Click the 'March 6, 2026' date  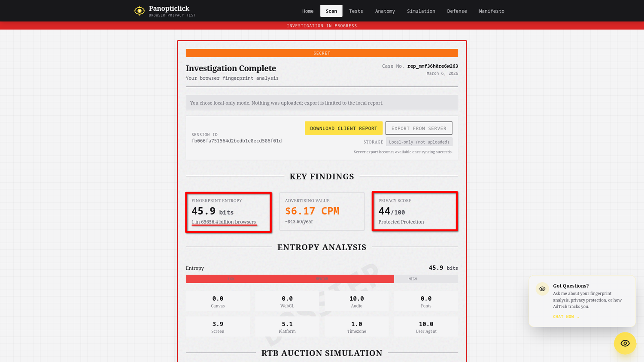(x=442, y=73)
